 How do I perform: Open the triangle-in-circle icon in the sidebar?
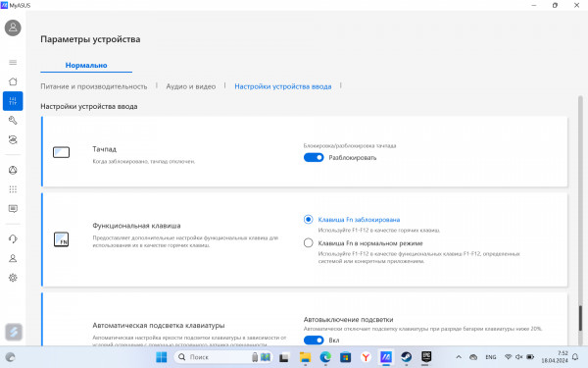pyautogui.click(x=13, y=170)
